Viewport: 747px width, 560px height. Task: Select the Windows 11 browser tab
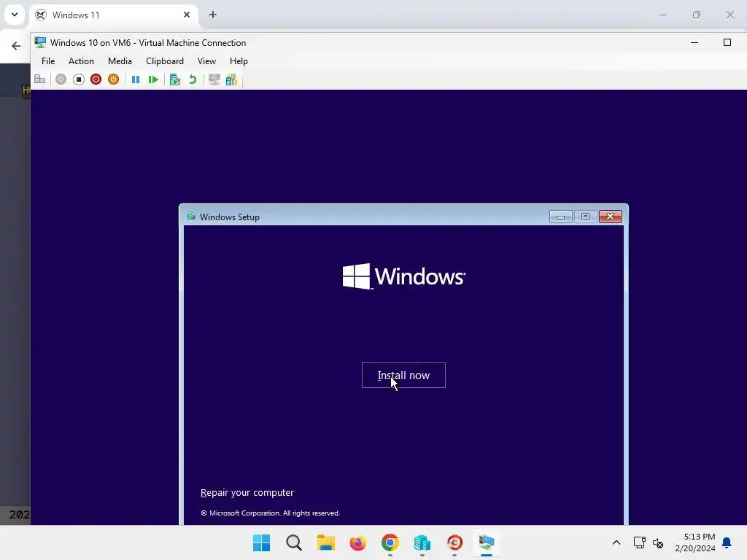[113, 15]
